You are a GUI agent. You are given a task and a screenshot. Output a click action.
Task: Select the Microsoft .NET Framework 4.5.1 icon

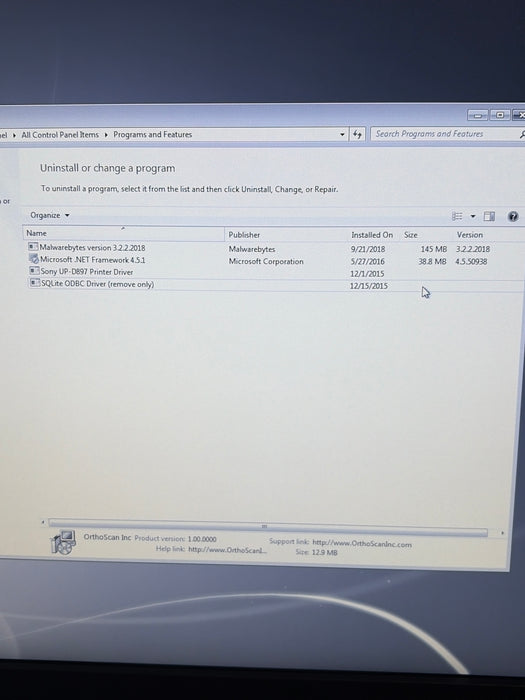pyautogui.click(x=34, y=258)
